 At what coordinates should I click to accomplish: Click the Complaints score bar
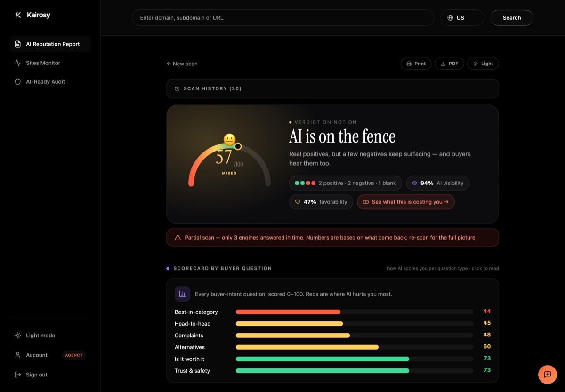point(293,335)
